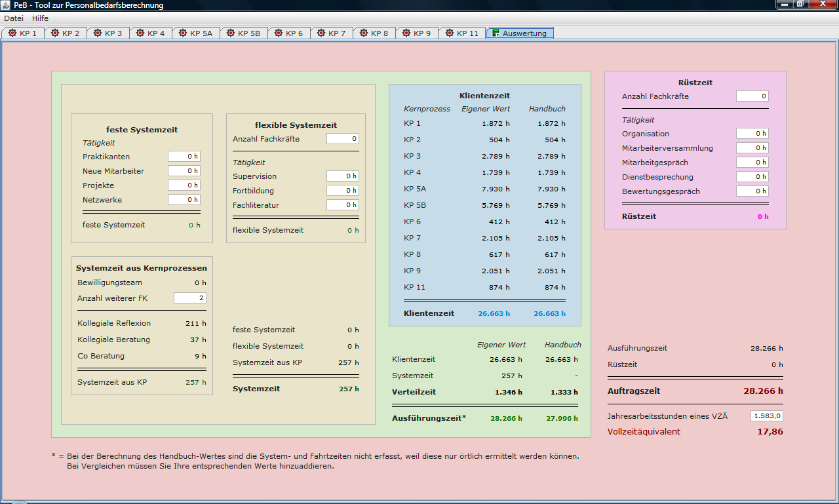Viewport: 839px width, 504px height.
Task: Open the Datei menu
Action: pyautogui.click(x=14, y=18)
